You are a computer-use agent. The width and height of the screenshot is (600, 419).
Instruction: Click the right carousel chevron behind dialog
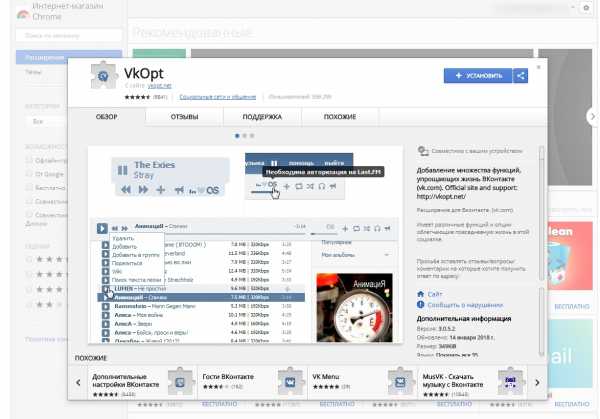pos(592,116)
